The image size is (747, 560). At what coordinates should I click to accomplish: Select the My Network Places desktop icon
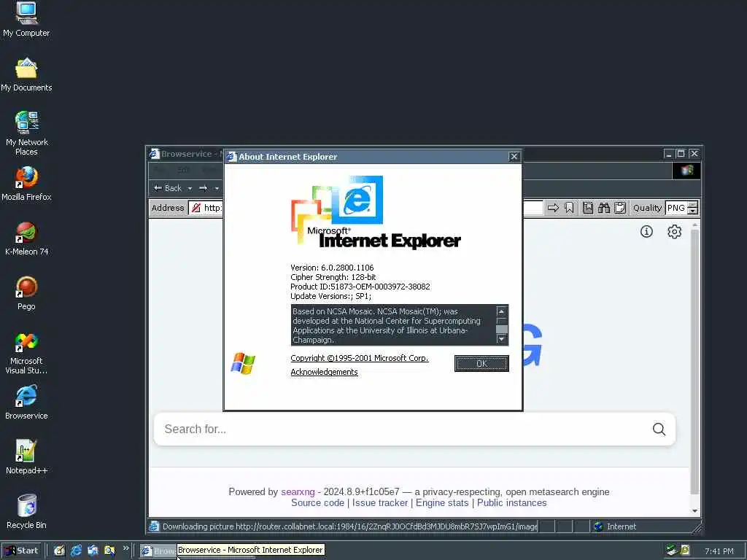pyautogui.click(x=26, y=133)
